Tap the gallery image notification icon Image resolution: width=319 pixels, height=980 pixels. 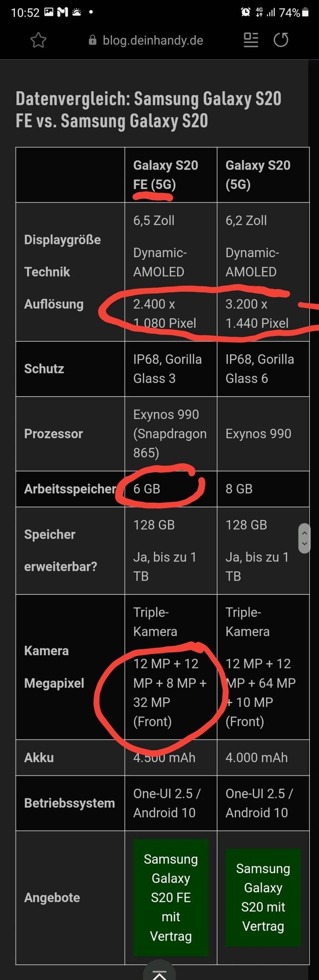49,12
